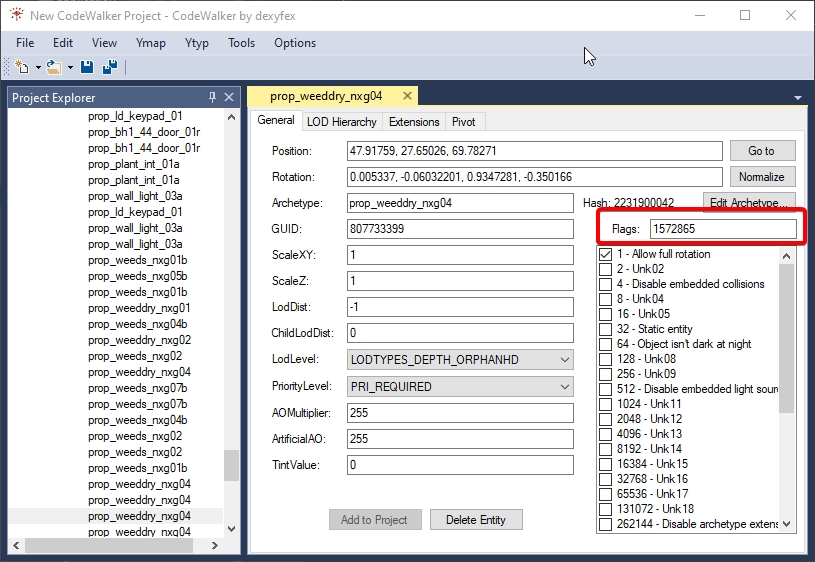The width and height of the screenshot is (815, 562).
Task: Click the Delete Entity button
Action: tap(476, 520)
